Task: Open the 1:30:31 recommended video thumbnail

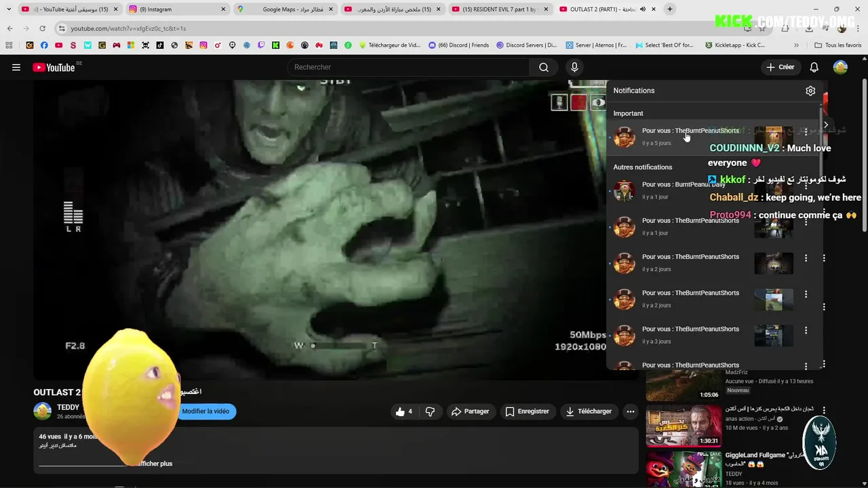Action: 684,426
